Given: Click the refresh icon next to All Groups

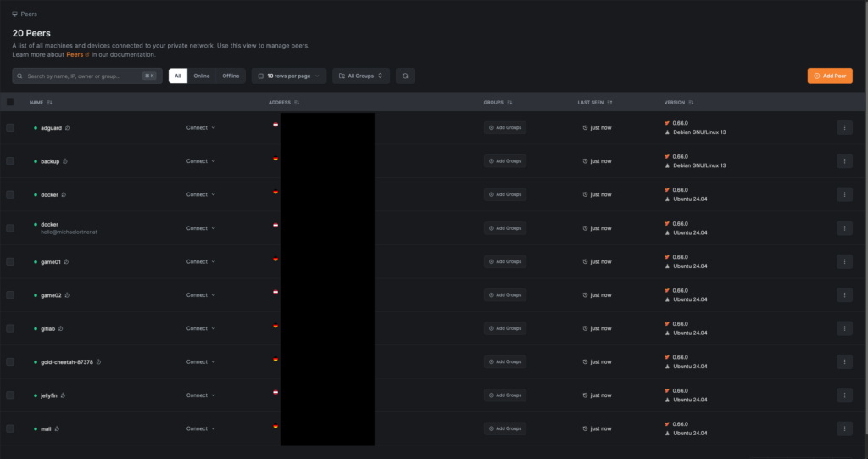Looking at the screenshot, I should (x=405, y=76).
